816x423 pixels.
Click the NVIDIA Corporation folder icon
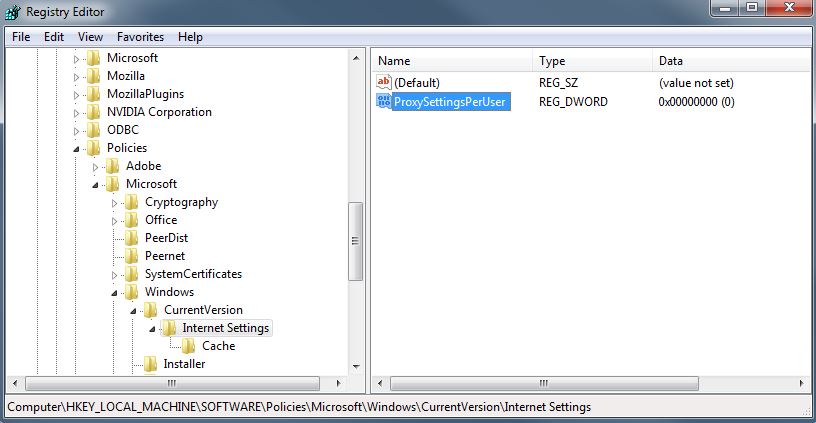click(x=94, y=112)
